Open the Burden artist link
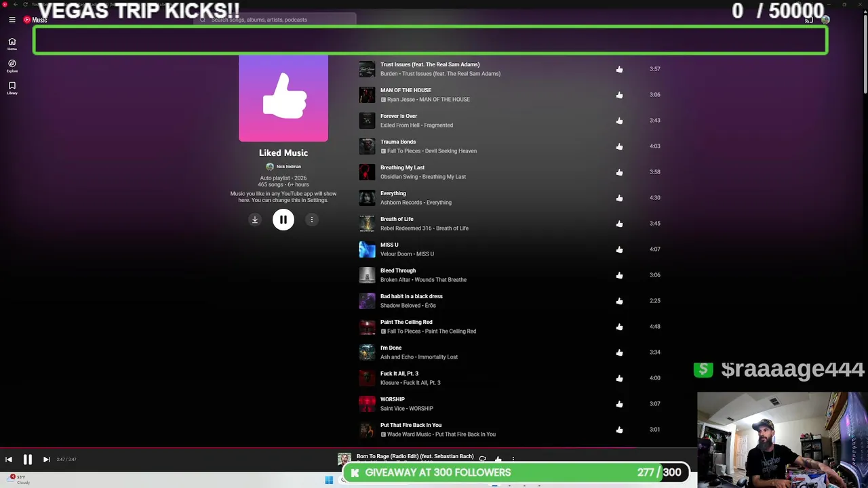 [x=389, y=74]
